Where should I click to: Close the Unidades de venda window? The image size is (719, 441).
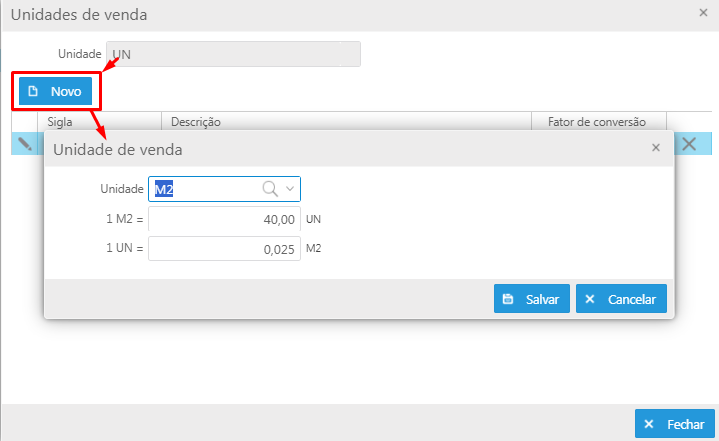point(703,13)
